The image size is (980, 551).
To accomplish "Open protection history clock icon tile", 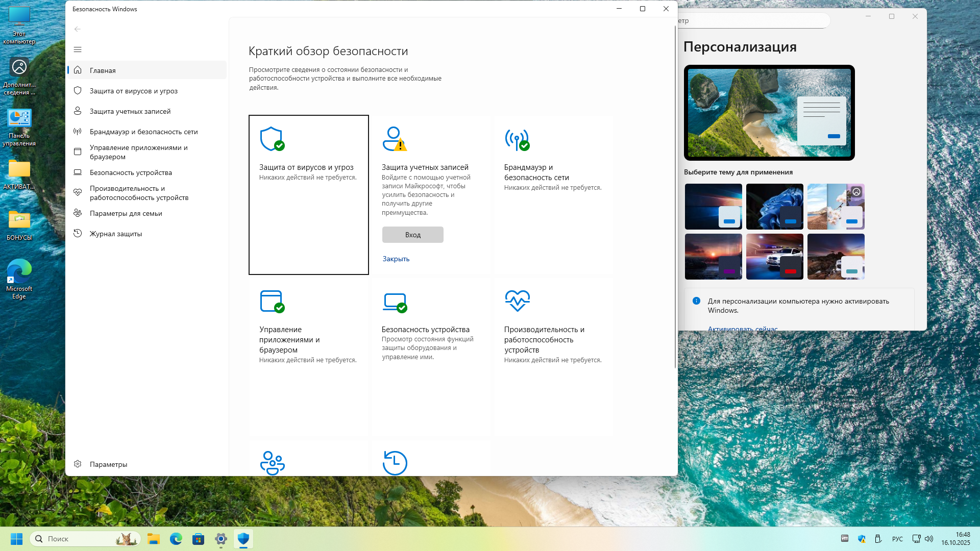I will (x=395, y=463).
